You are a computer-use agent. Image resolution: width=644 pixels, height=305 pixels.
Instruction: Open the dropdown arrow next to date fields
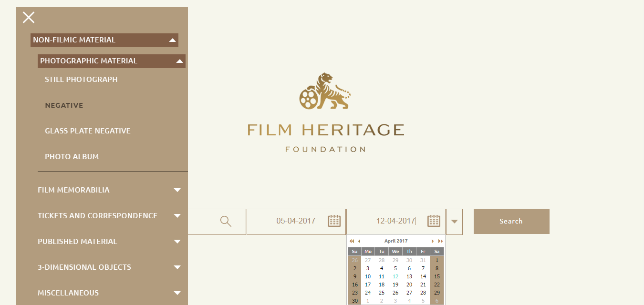454,222
